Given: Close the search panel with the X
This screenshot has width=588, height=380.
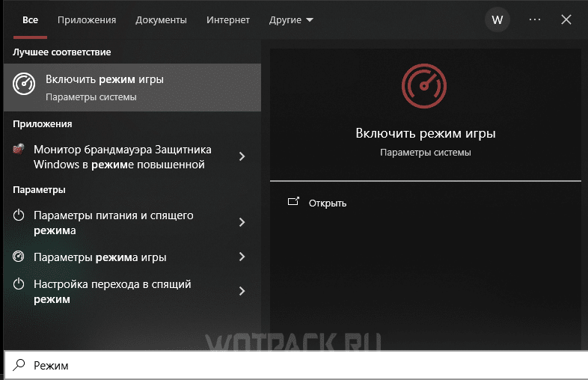Looking at the screenshot, I should click(x=566, y=19).
